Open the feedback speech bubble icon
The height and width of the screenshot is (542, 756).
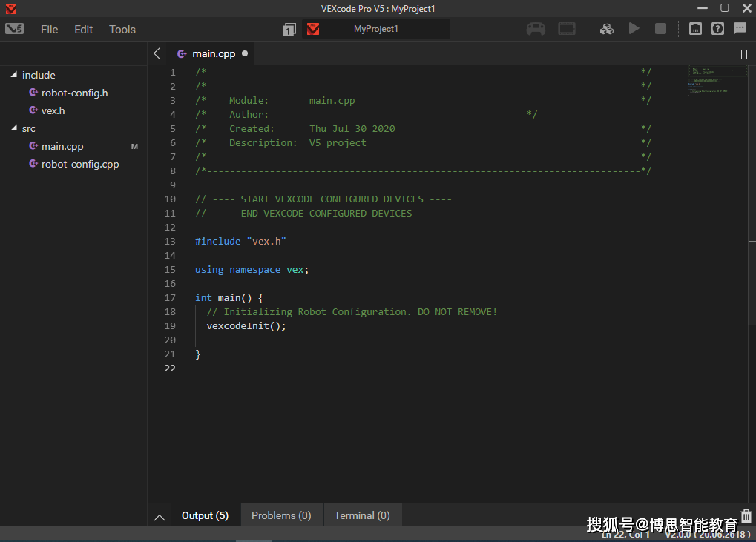click(x=740, y=29)
